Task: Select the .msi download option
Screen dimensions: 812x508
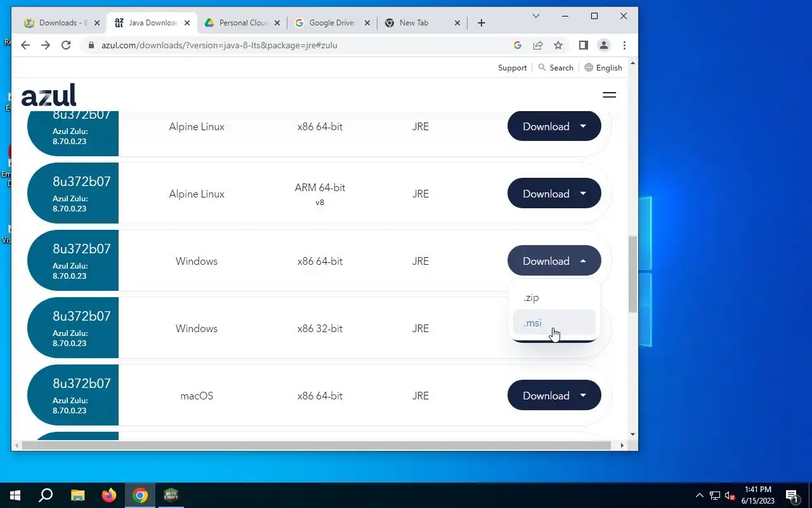Action: (554, 323)
